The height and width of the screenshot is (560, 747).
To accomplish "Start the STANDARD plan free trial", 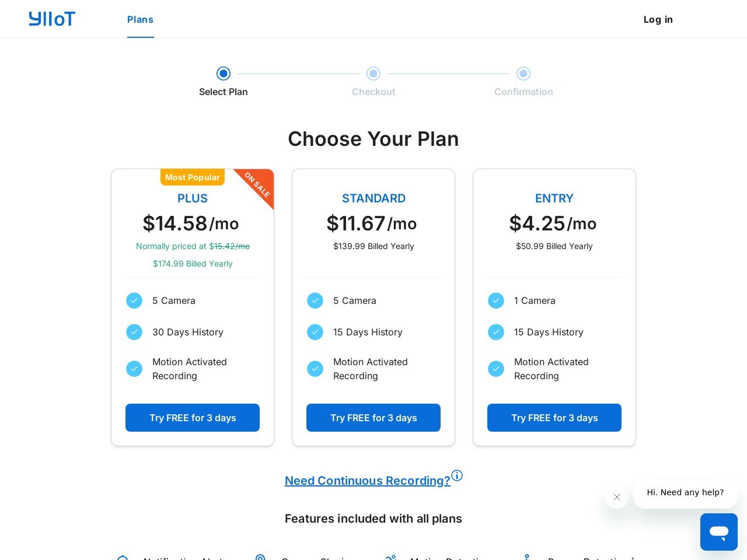I will pyautogui.click(x=373, y=418).
